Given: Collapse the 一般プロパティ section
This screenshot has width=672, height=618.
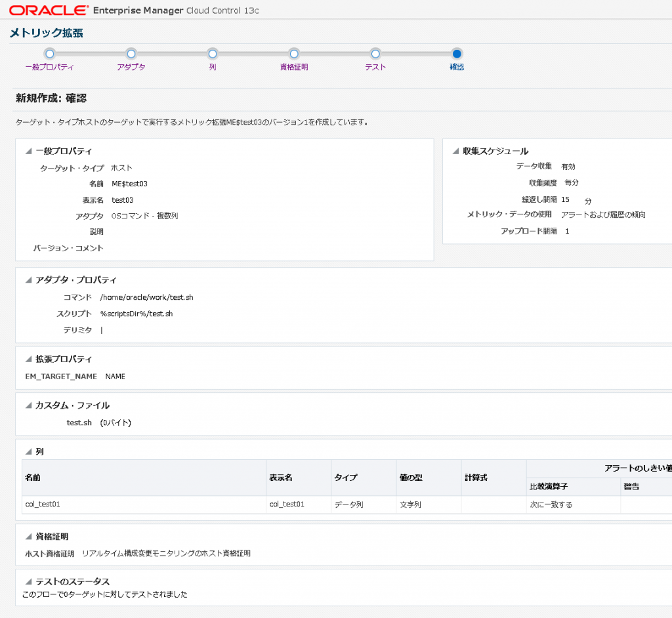Looking at the screenshot, I should coord(29,151).
